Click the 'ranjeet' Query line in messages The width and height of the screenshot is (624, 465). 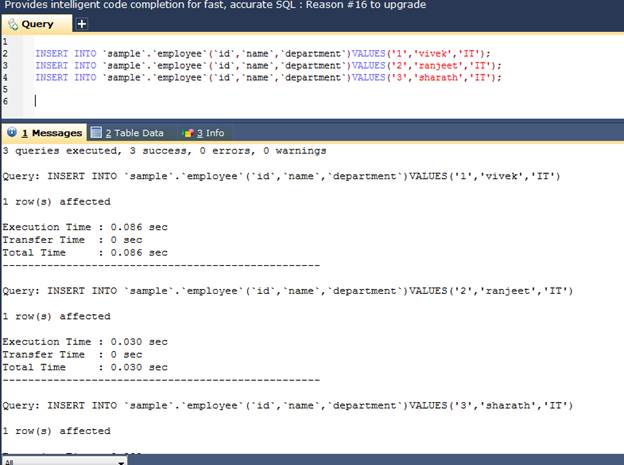point(288,291)
